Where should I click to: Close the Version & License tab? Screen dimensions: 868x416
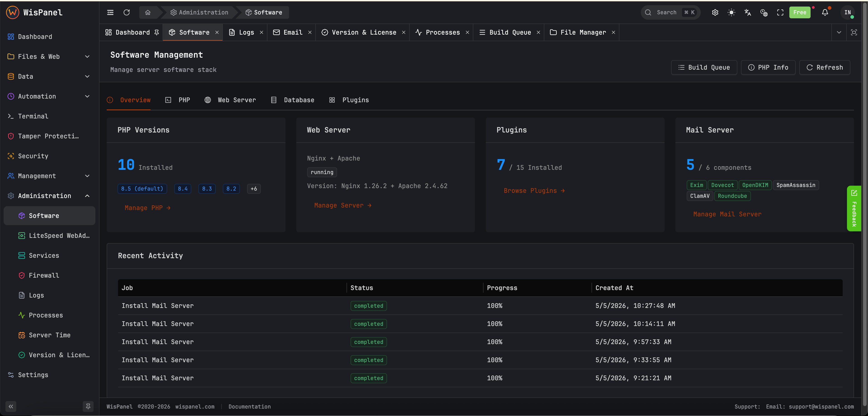404,32
